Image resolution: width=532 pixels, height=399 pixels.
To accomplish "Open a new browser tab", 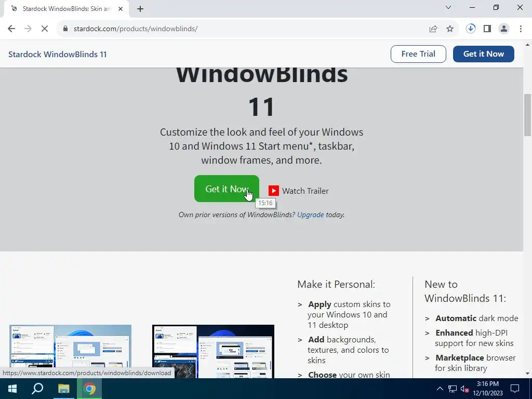I will click(140, 9).
